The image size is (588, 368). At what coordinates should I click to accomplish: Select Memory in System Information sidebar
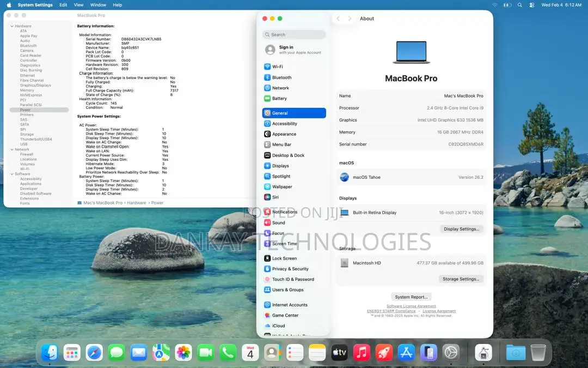point(27,90)
